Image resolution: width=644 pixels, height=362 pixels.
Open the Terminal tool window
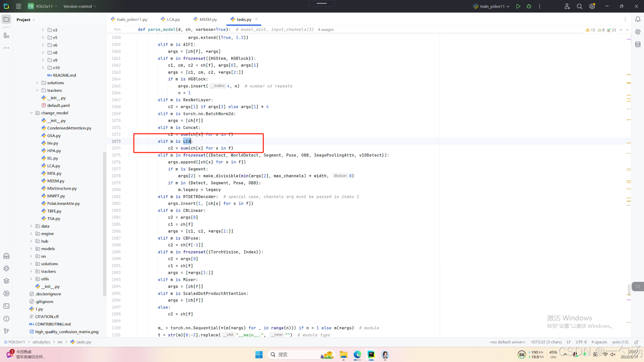point(6,306)
